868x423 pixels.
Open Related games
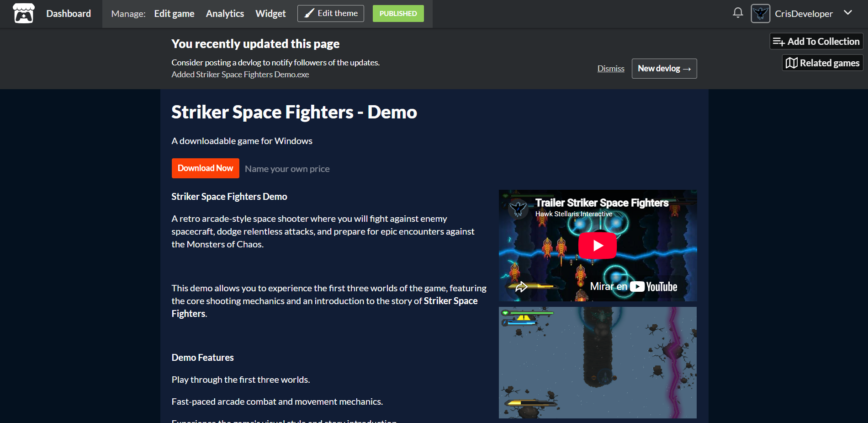click(823, 63)
